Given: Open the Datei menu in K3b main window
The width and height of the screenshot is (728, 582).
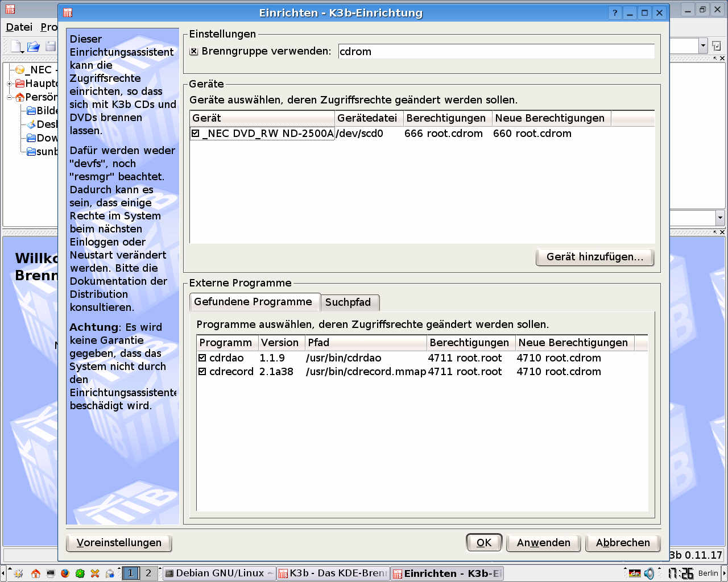Looking at the screenshot, I should pyautogui.click(x=19, y=27).
